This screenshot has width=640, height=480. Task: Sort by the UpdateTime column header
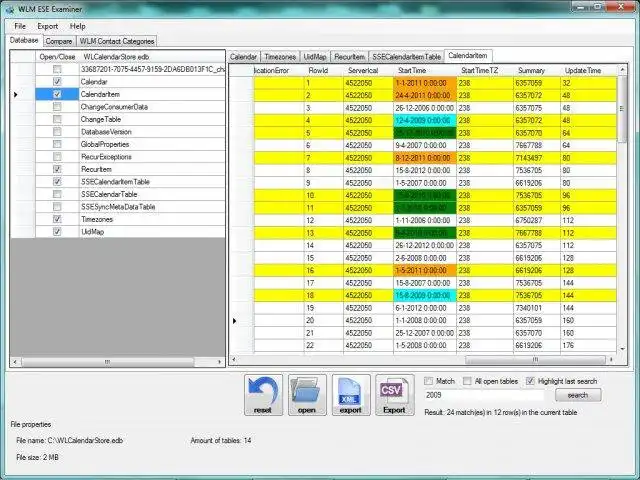(x=588, y=71)
